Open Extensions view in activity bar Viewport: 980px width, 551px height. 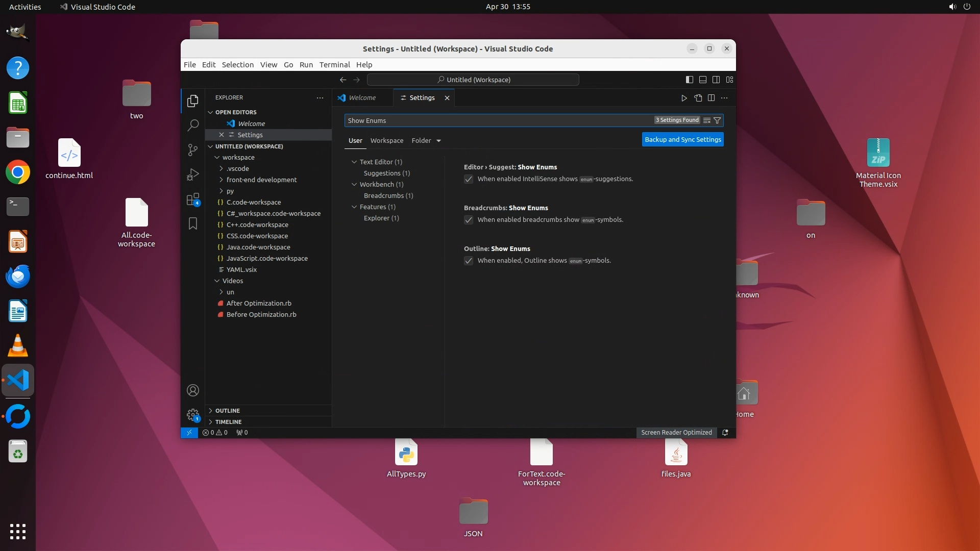pyautogui.click(x=193, y=199)
